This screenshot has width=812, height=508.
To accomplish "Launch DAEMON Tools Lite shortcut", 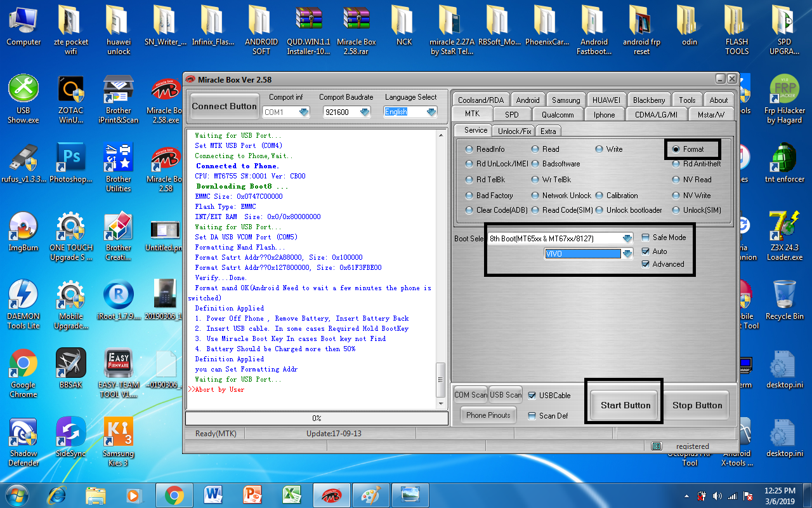I will point(23,305).
